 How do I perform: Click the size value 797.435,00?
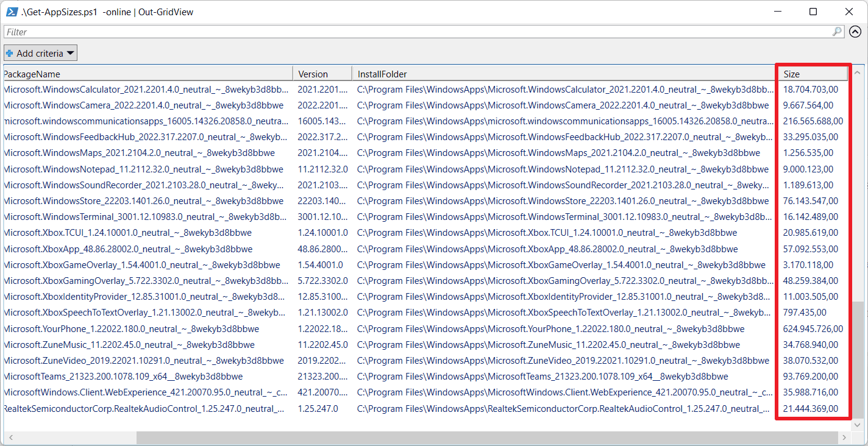tap(805, 313)
